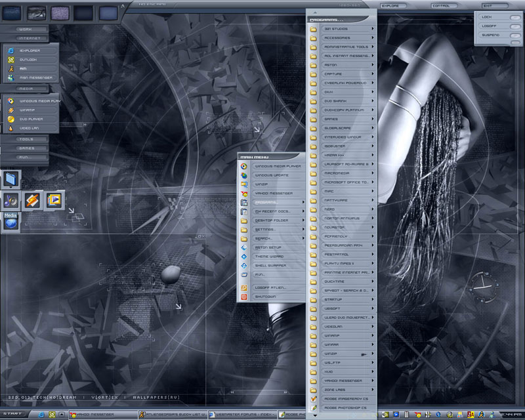Image resolution: width=525 pixels, height=420 pixels.
Task: Click the Logoff button at top right
Action: (x=490, y=26)
